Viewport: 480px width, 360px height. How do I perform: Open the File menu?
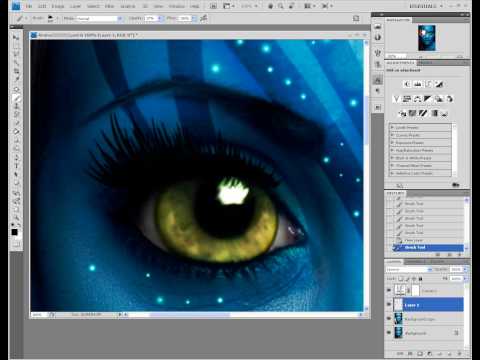coord(29,6)
